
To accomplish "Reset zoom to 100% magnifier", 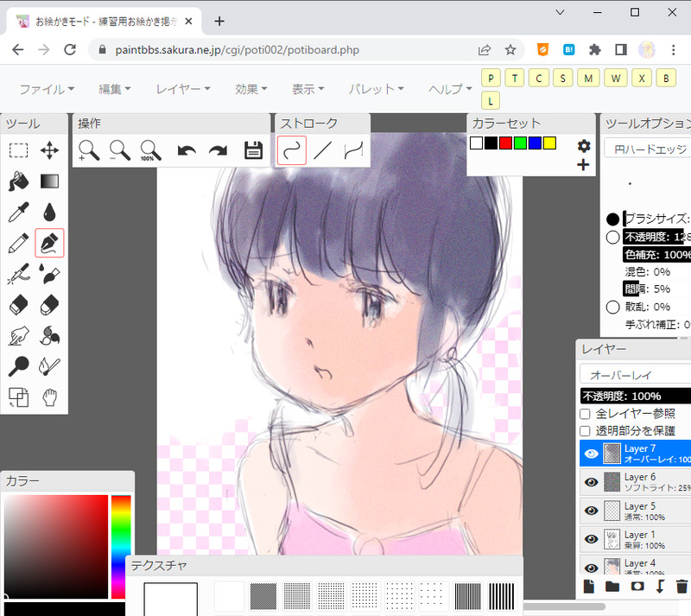I will pos(150,151).
